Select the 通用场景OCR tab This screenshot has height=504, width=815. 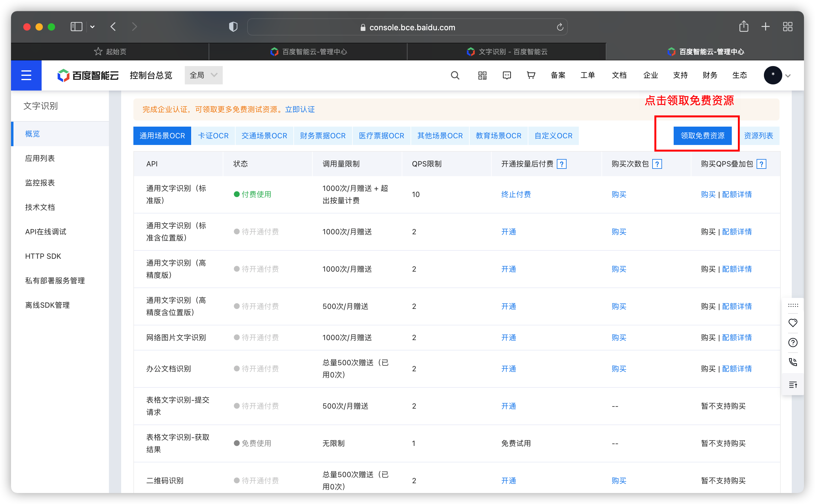[x=162, y=136]
